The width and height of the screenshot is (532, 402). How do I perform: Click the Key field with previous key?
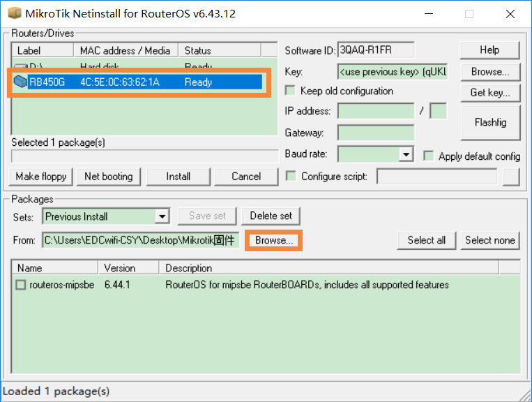393,72
